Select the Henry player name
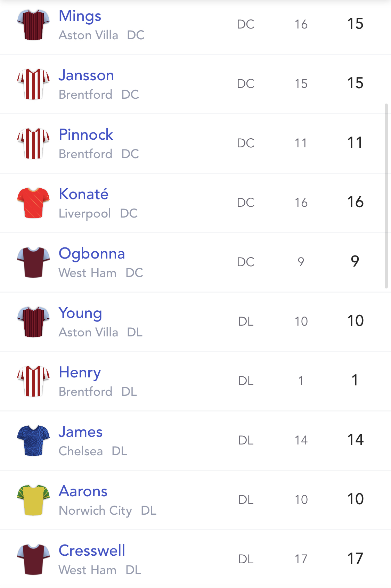 (x=80, y=373)
